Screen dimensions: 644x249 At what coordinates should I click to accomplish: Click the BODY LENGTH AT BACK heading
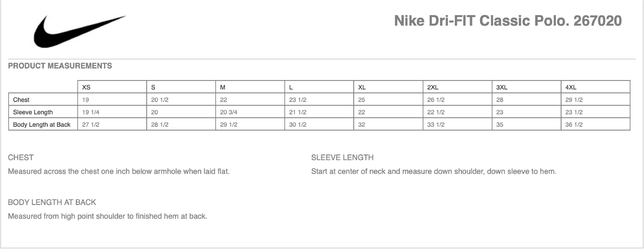point(52,202)
